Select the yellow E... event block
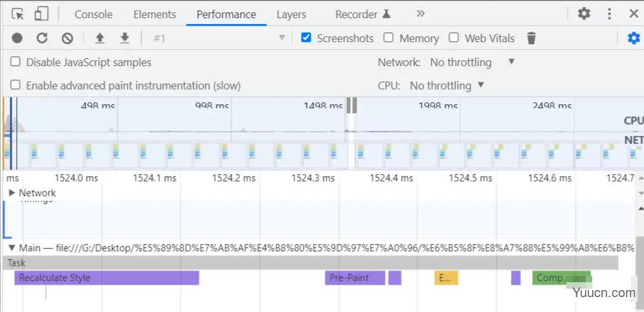This screenshot has height=312, width=644. 446,278
